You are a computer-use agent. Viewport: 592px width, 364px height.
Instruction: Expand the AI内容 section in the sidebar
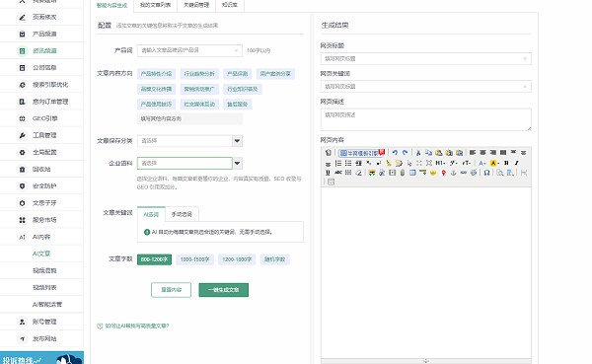[41, 237]
